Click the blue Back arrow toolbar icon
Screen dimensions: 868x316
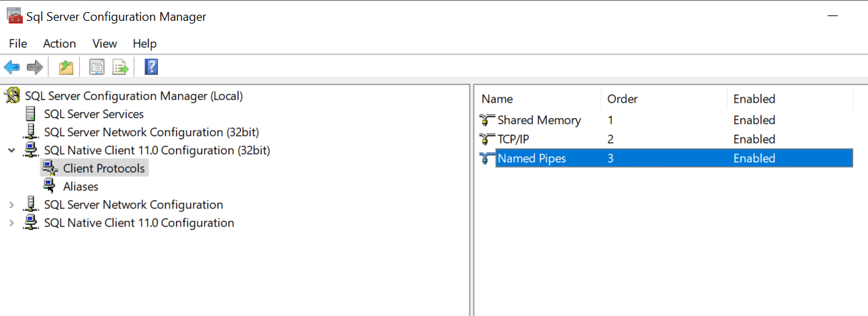click(x=11, y=67)
